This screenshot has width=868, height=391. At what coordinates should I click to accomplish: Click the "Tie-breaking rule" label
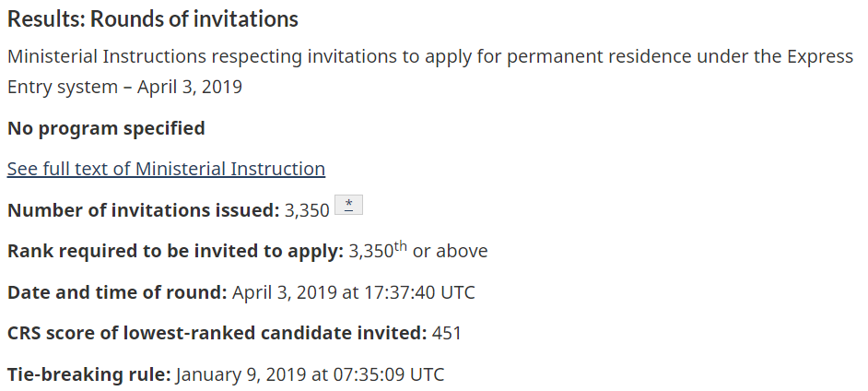[x=89, y=374]
